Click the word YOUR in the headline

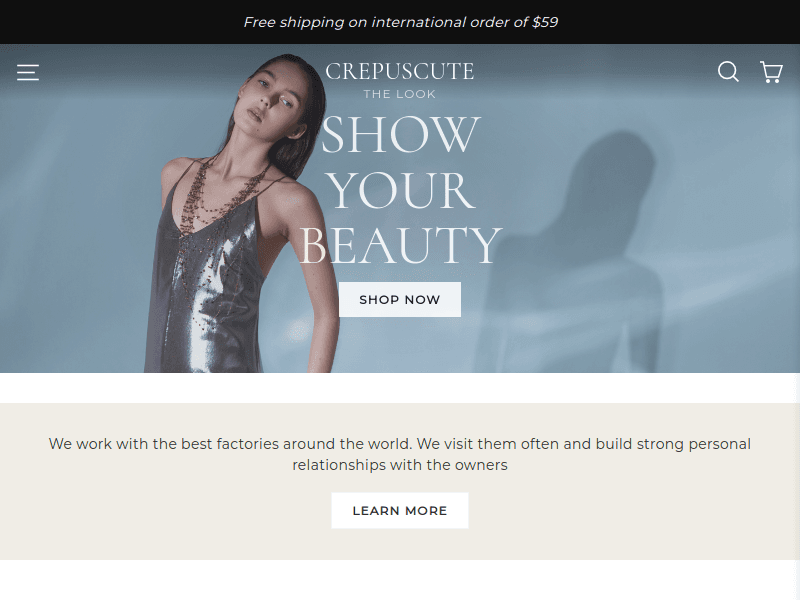point(401,190)
